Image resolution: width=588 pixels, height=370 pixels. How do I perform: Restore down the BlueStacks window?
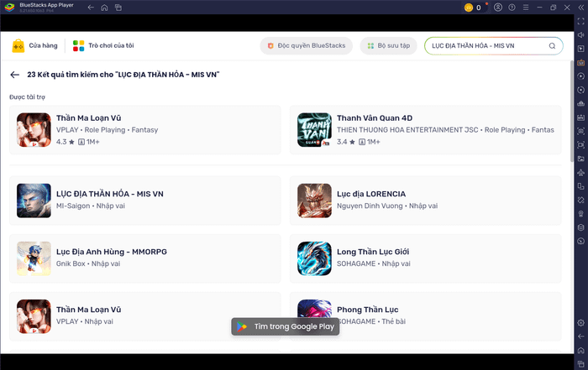coord(553,8)
